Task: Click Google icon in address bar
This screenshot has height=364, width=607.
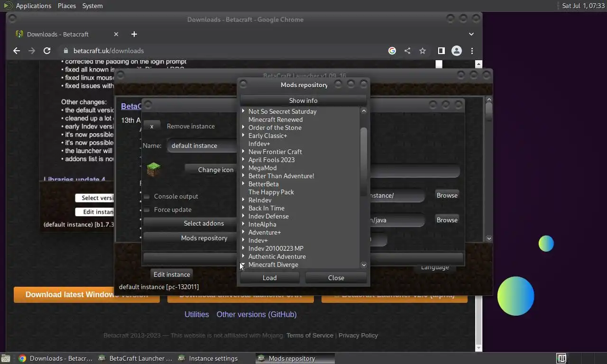Action: point(392,51)
